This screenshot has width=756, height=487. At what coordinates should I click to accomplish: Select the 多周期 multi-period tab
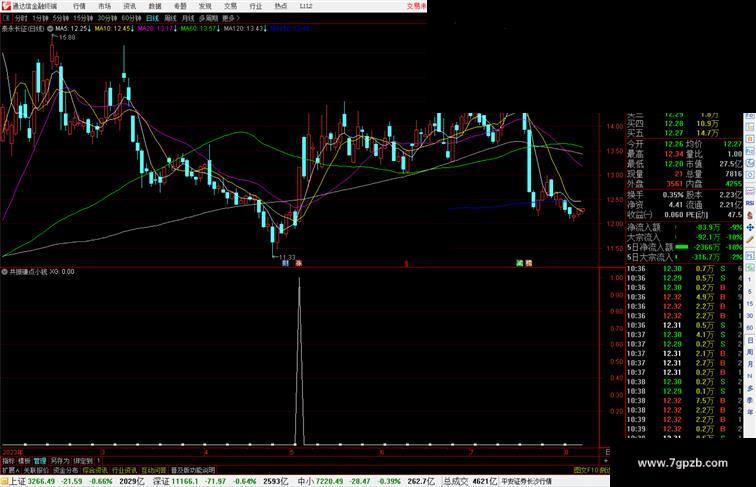click(x=208, y=18)
